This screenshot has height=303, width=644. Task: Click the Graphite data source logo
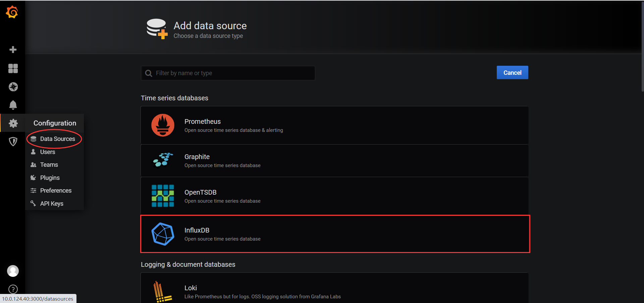[163, 160]
